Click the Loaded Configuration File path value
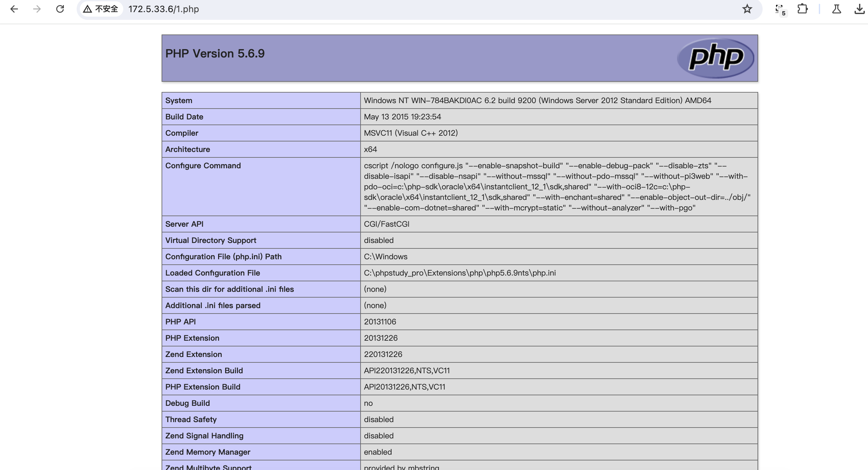 coord(460,273)
